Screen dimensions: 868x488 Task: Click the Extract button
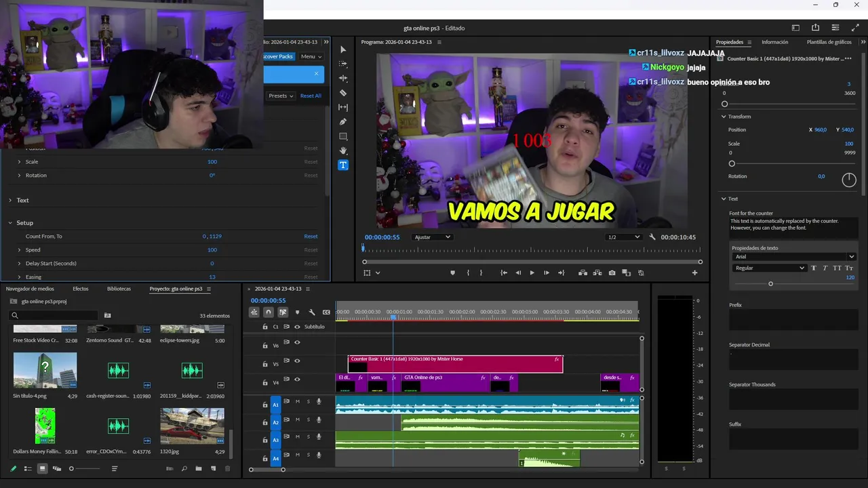597,272
